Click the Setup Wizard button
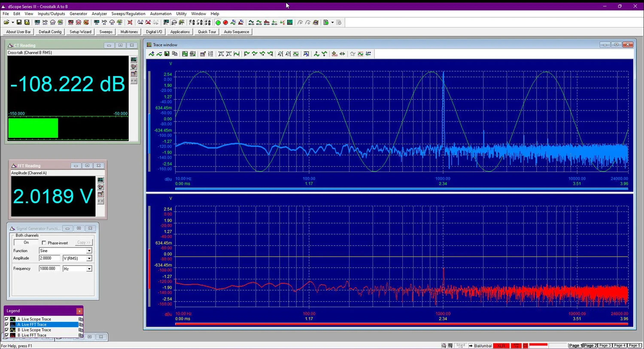The height and width of the screenshot is (349, 644). pyautogui.click(x=81, y=32)
